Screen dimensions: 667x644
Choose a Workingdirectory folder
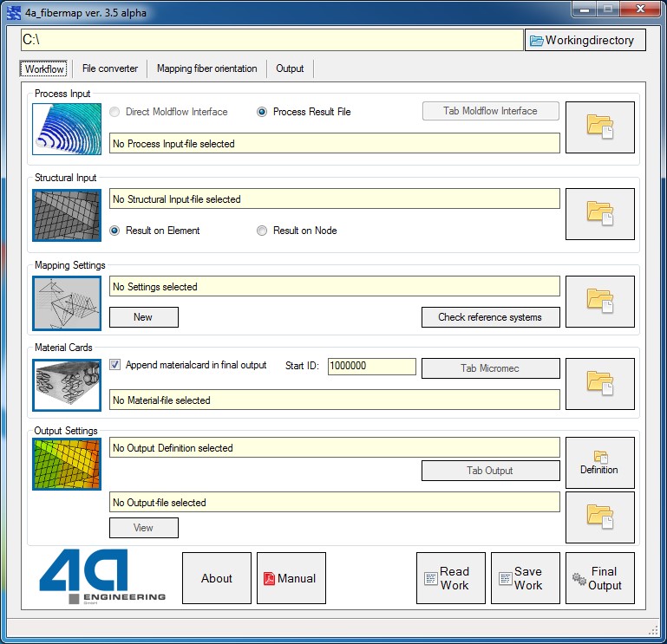585,40
